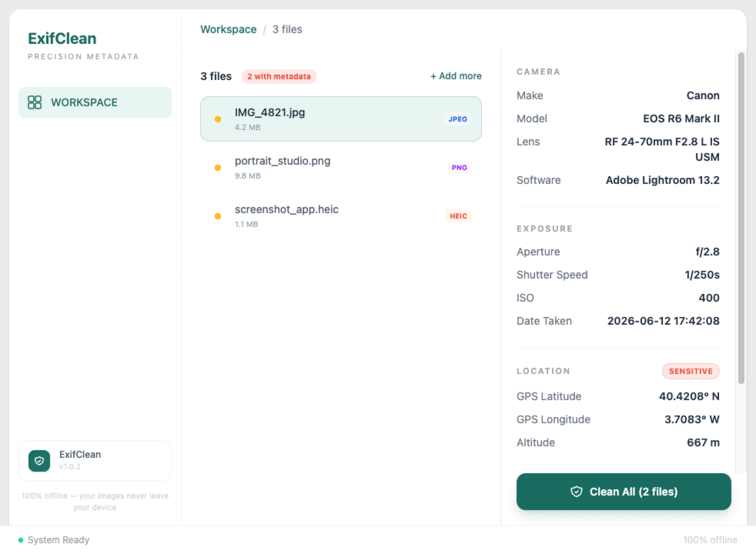This screenshot has width=756, height=554.
Task: Click the HEIC format badge
Action: click(458, 216)
